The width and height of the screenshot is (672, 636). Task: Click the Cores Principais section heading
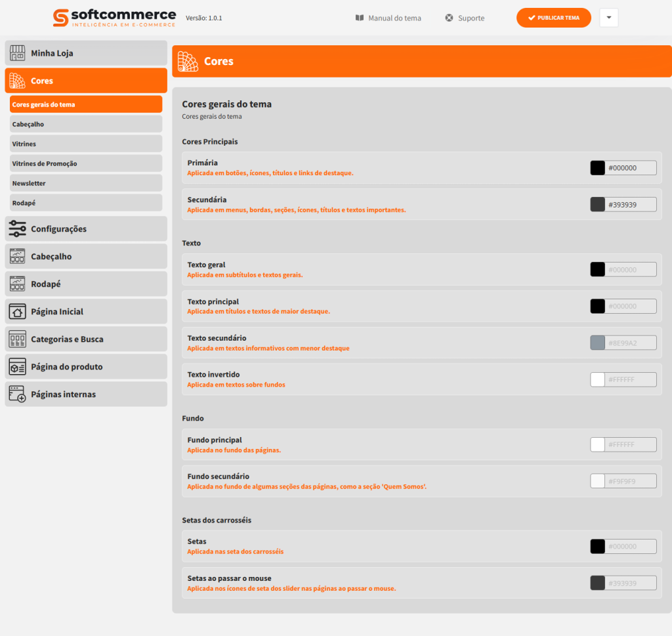click(210, 142)
